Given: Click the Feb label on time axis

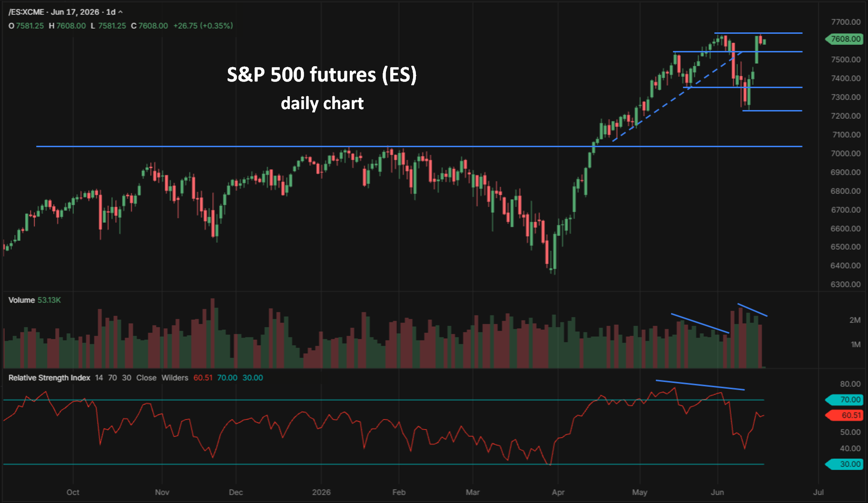Looking at the screenshot, I should click(399, 493).
